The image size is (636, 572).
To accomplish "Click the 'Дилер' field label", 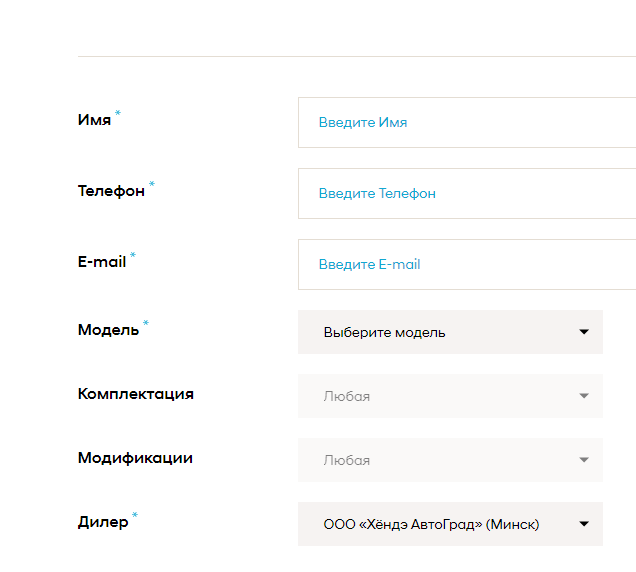I will [103, 522].
